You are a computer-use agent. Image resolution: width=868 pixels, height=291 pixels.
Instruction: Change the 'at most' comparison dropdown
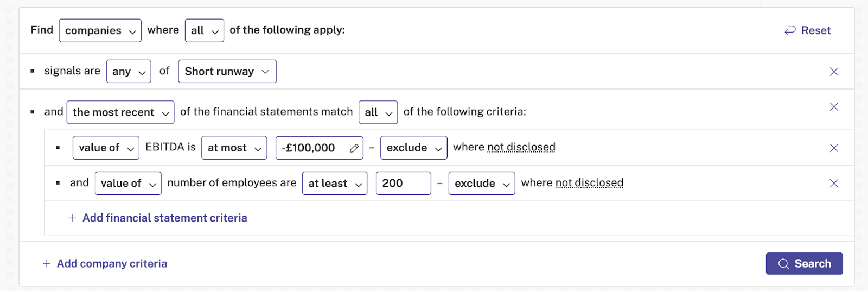pyautogui.click(x=234, y=148)
